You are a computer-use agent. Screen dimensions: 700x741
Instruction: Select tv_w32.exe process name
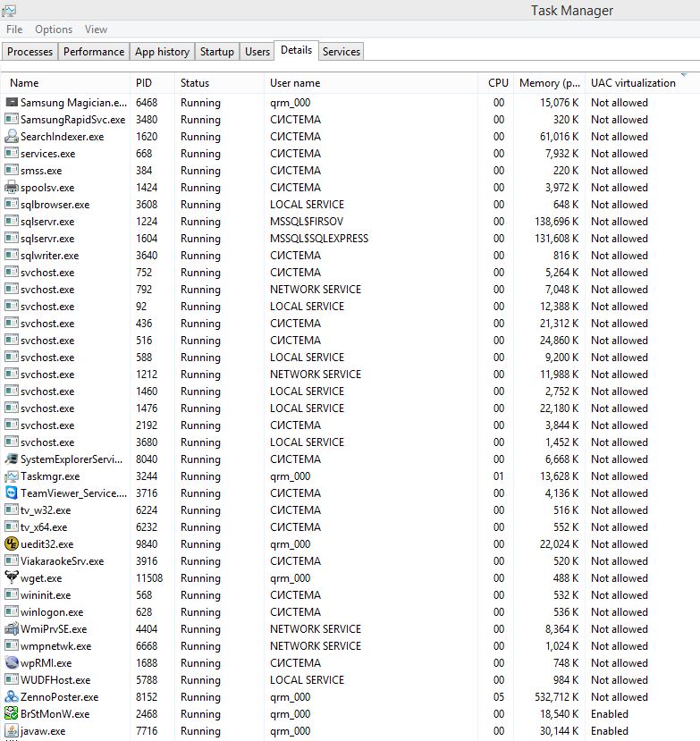click(46, 509)
